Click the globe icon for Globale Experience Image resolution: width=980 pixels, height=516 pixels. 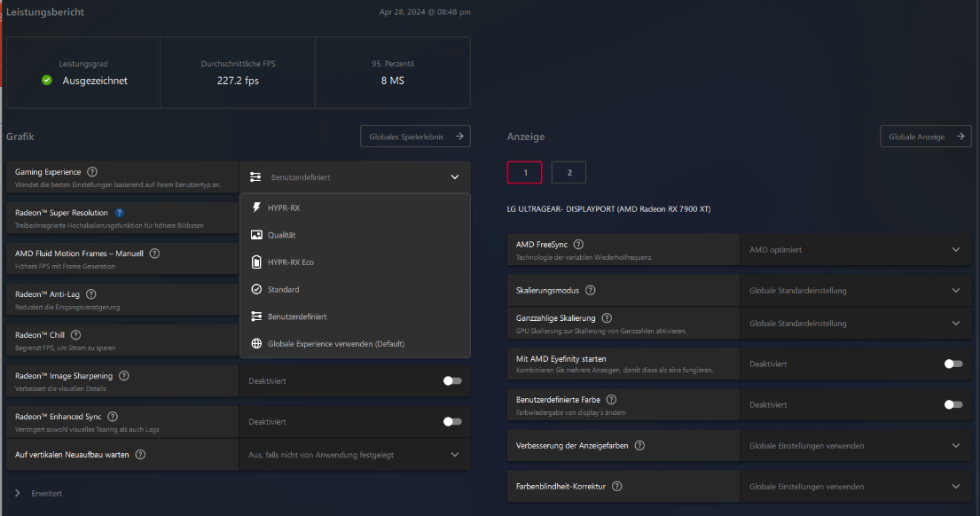256,344
